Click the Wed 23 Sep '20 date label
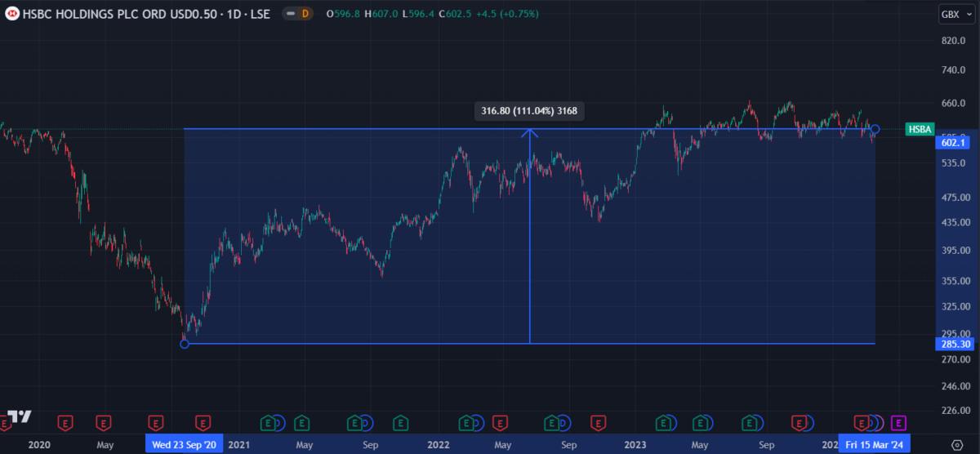Screen dimensions: 980x454 click(x=184, y=445)
